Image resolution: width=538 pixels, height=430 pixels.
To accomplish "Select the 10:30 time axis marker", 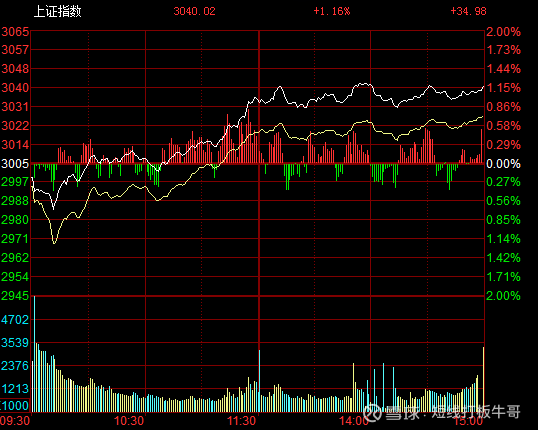I will [x=129, y=421].
